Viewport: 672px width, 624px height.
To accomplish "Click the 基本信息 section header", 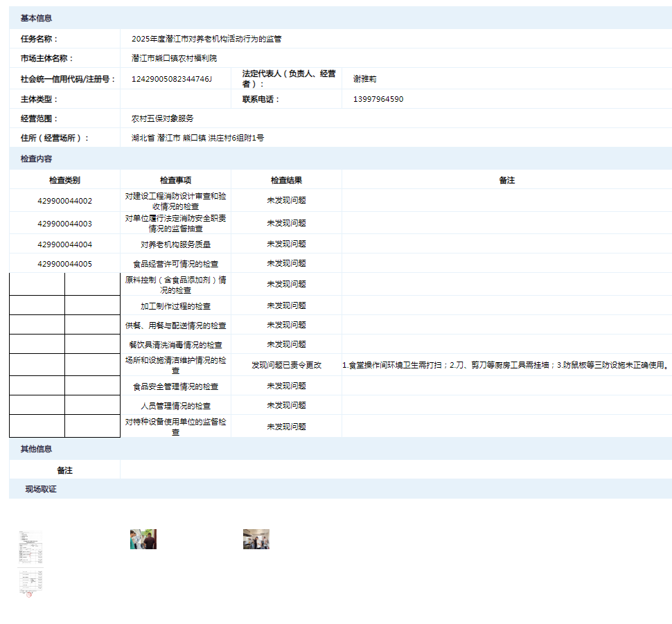I will click(x=36, y=18).
